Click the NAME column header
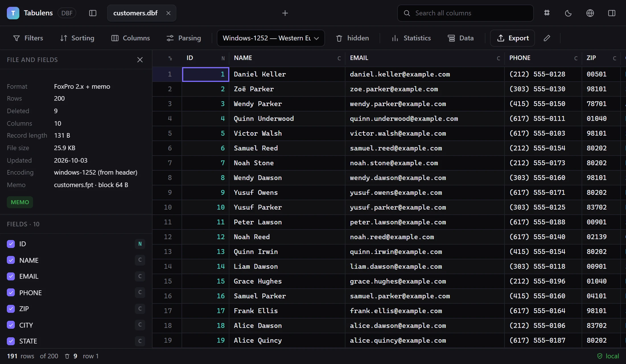Image resolution: width=626 pixels, height=364 pixels. click(x=287, y=58)
